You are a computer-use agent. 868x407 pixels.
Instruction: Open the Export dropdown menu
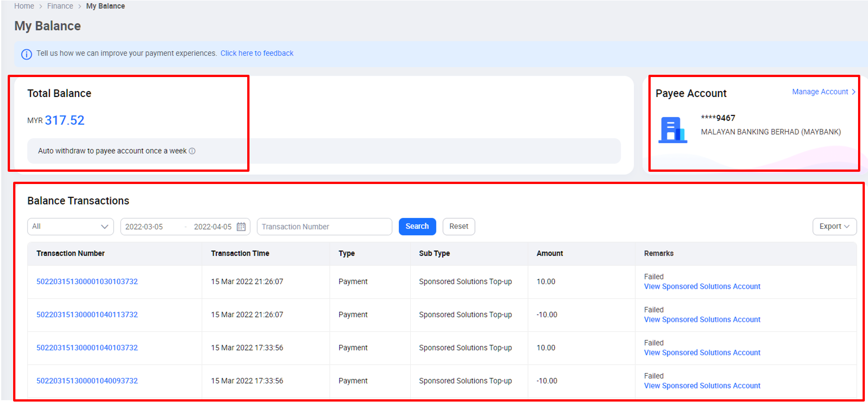point(834,227)
